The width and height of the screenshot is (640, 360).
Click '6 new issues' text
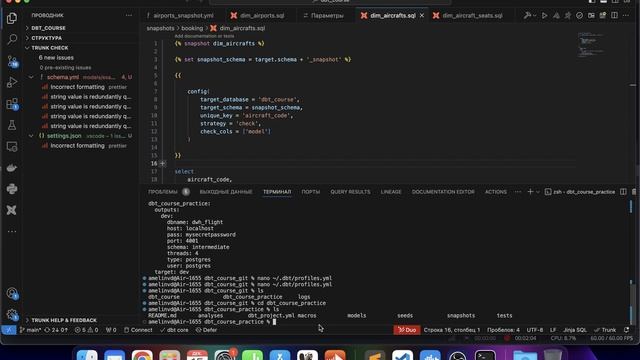[x=56, y=58]
